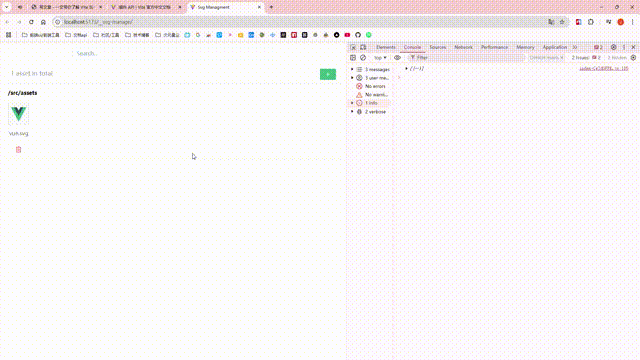Close the DevTools panel

pos(633,47)
